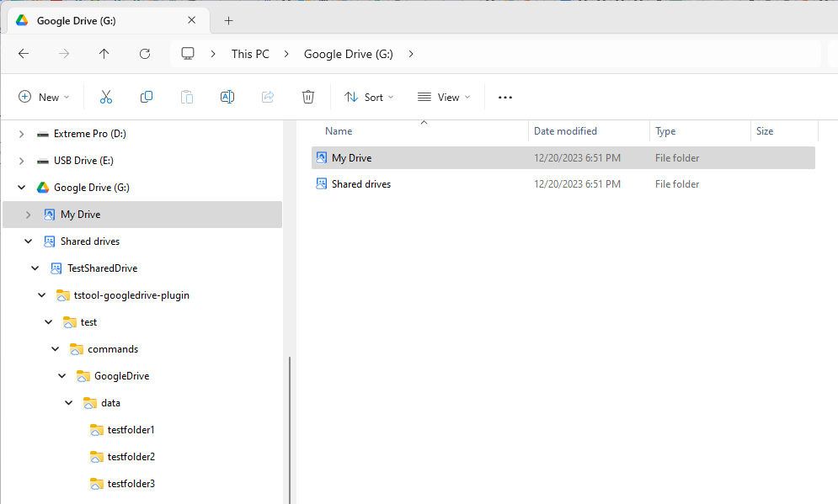Select the Cut icon in the toolbar
838x504 pixels.
click(105, 97)
